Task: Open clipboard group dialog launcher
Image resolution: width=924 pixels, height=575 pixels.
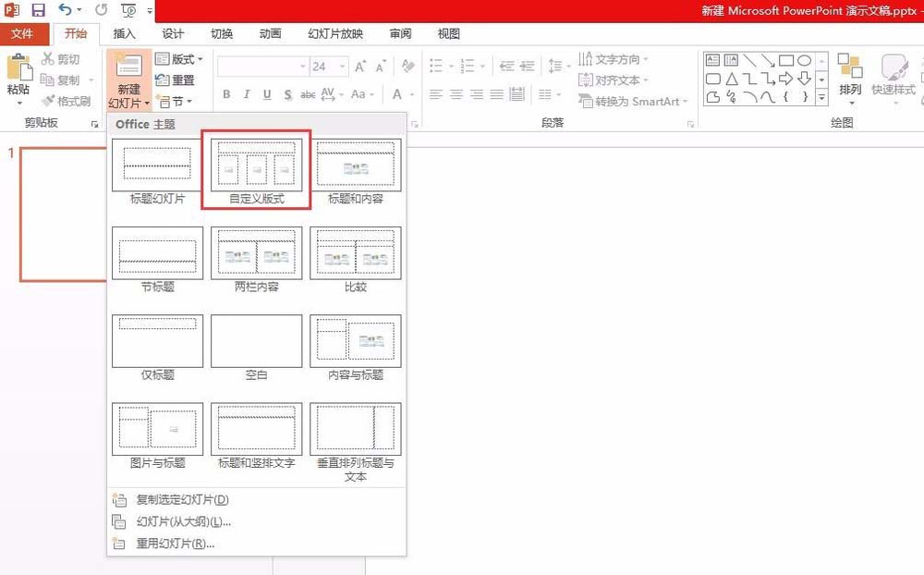Action: coord(94,125)
